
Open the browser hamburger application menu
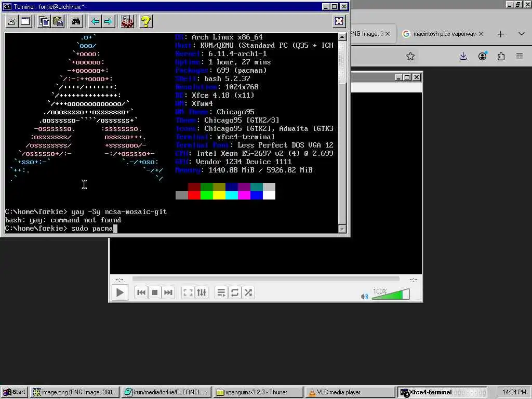tap(520, 56)
